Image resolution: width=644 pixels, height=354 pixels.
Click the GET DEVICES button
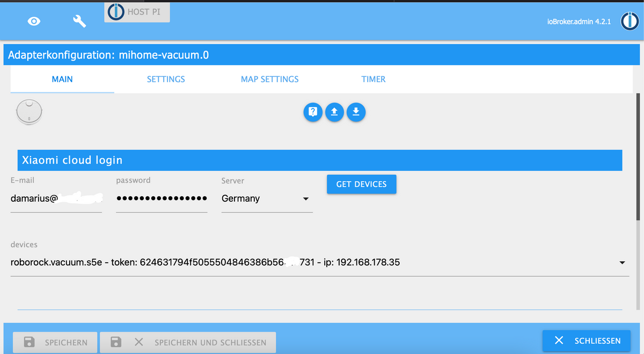click(362, 184)
